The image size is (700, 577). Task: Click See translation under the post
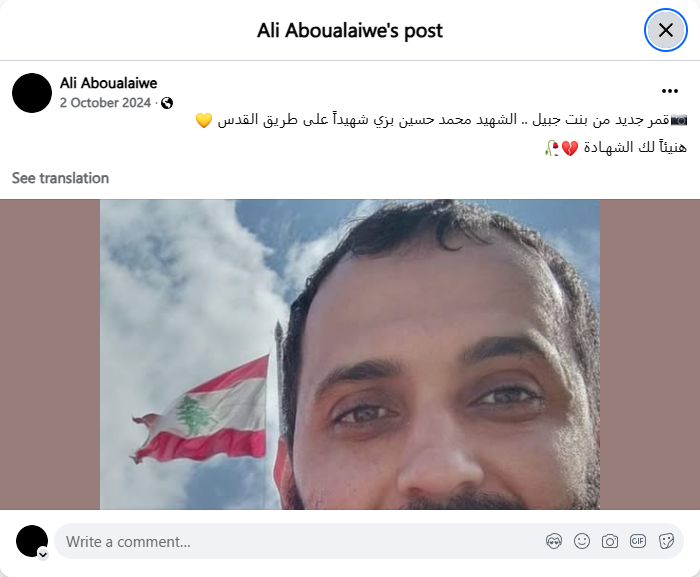(60, 178)
